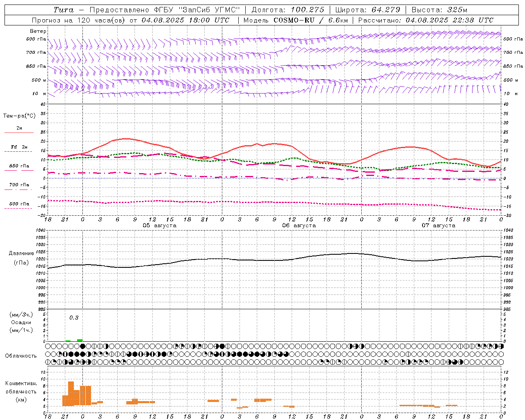Screen dimensions: 525x420
Task: Click the "05 августа" date label
Action: [160, 226]
